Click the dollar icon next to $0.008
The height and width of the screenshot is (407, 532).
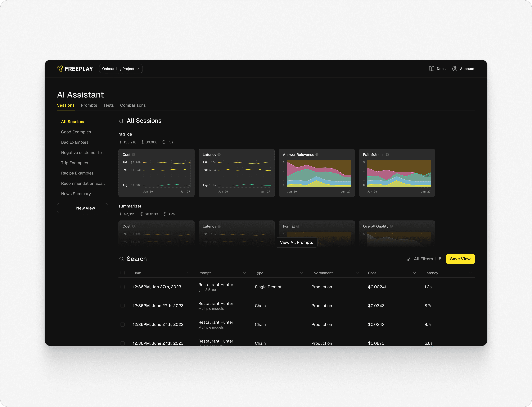tap(143, 142)
